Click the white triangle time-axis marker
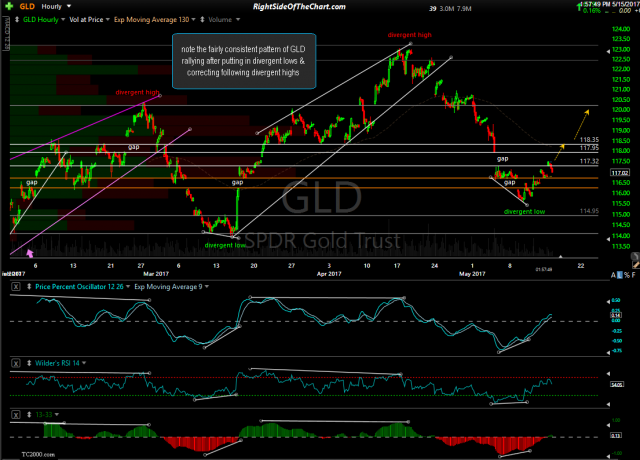Screen dimensions: 640x460 click(x=560, y=256)
